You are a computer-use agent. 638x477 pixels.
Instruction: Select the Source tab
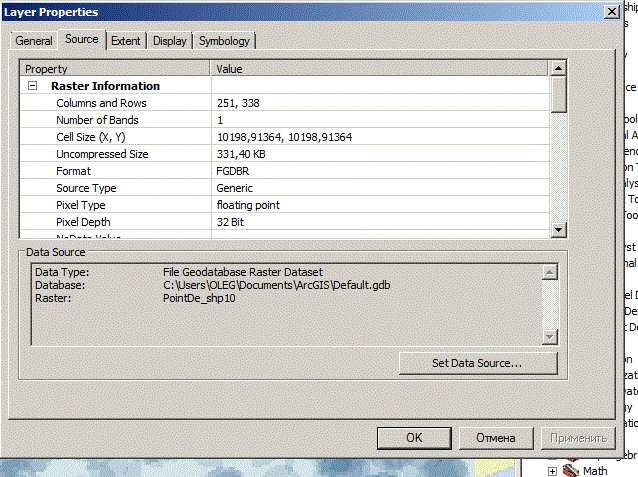pos(82,39)
